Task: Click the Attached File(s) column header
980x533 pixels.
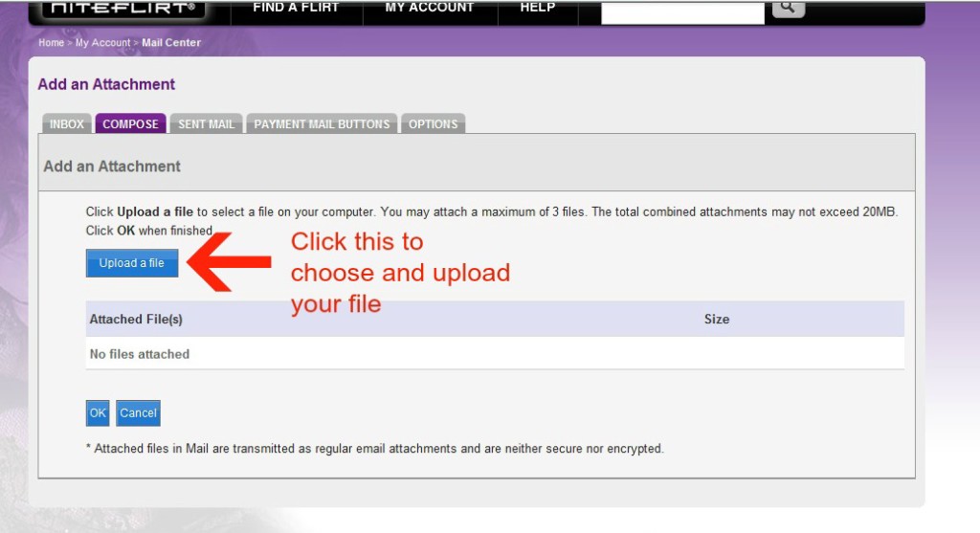Action: [136, 320]
